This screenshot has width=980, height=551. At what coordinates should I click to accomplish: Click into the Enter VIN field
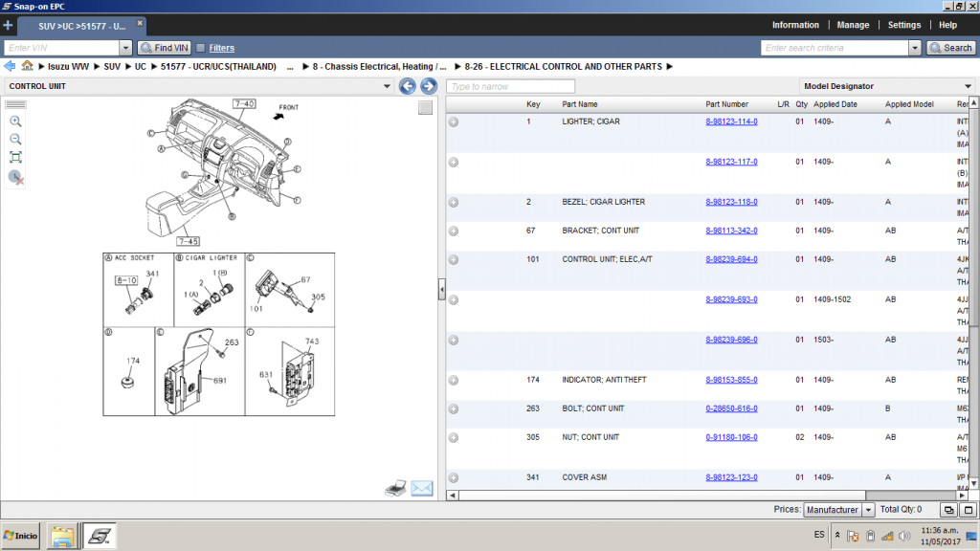pyautogui.click(x=62, y=48)
